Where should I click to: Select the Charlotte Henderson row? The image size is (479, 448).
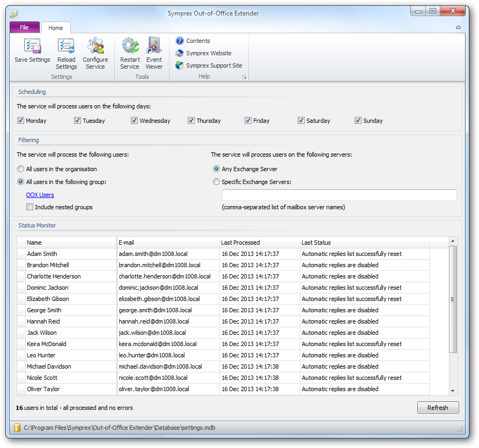[x=223, y=276]
